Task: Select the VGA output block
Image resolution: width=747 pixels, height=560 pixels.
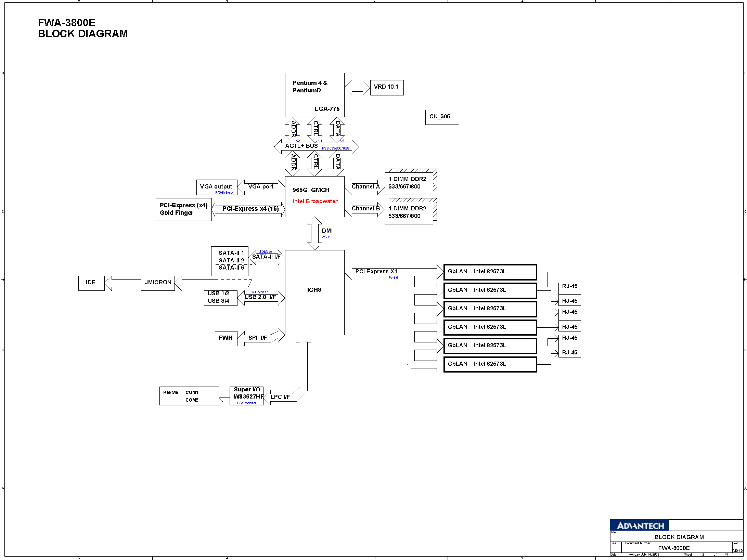Action: [x=217, y=187]
